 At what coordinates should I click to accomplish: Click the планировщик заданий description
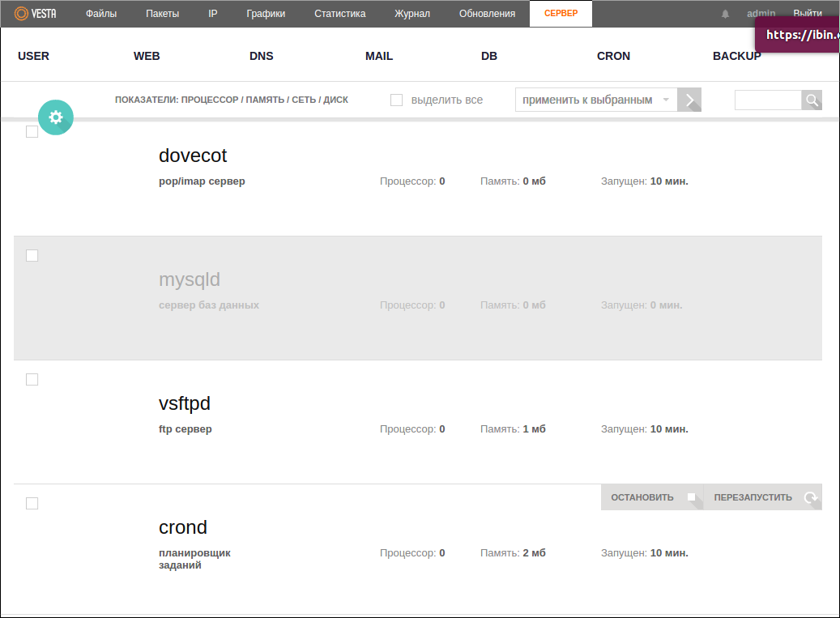point(194,559)
